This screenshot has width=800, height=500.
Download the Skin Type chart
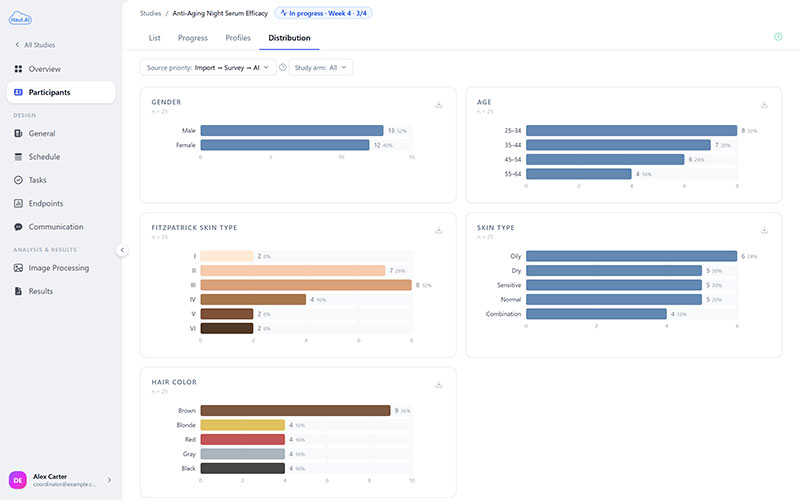[764, 230]
